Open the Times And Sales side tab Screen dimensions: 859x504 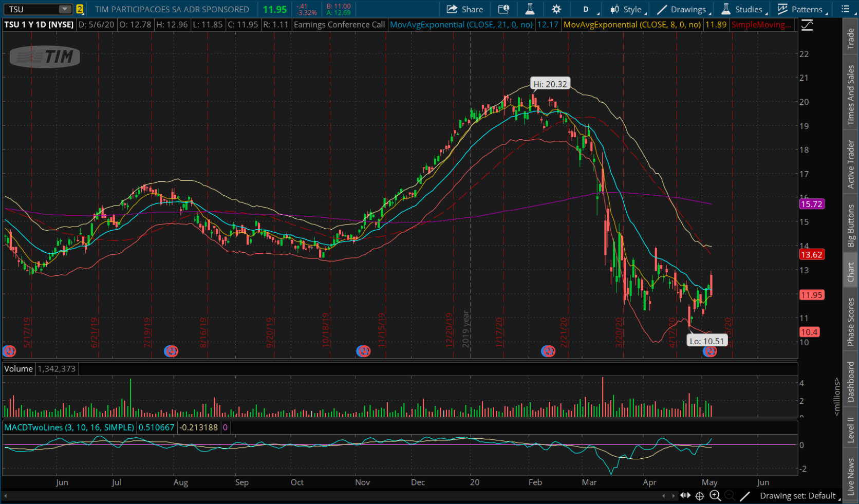851,95
